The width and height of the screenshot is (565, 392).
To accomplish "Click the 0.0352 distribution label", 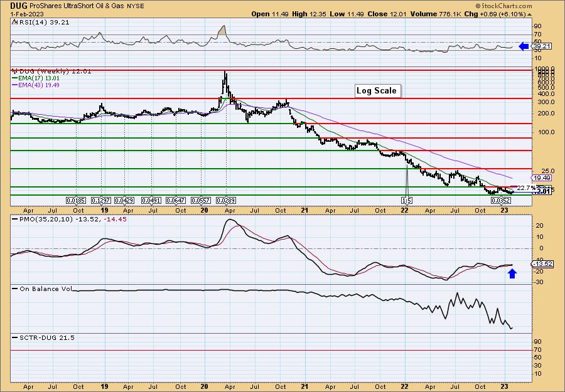I will [x=501, y=200].
